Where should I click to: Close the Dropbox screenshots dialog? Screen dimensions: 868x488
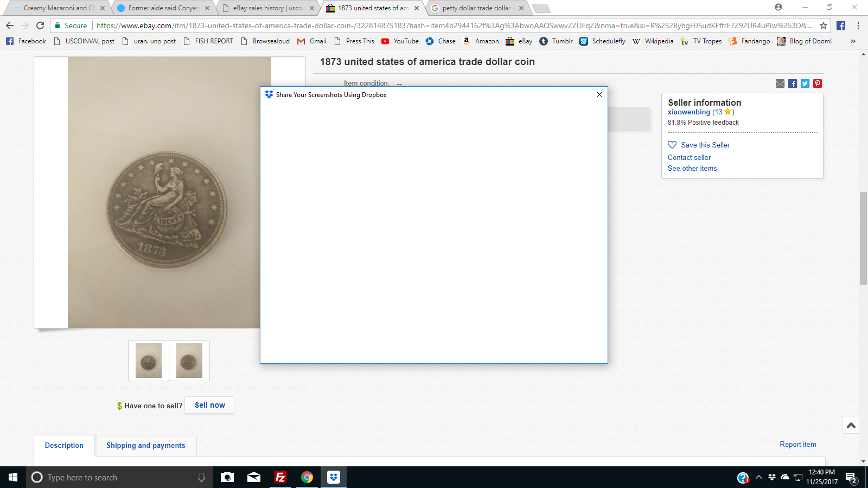[x=599, y=94]
